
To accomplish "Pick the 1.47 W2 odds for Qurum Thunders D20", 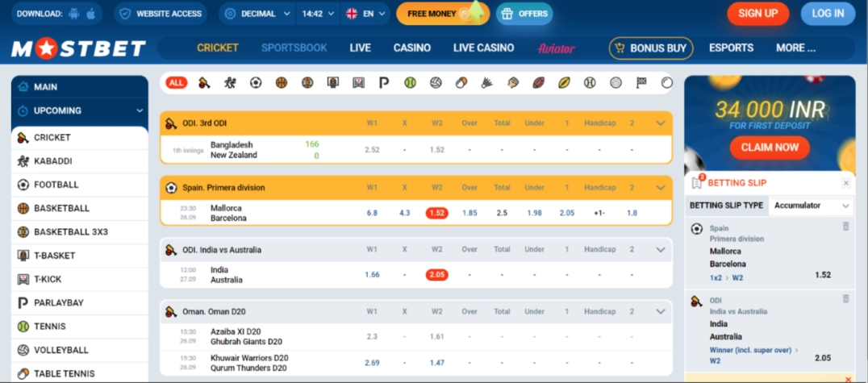I will tap(437, 363).
